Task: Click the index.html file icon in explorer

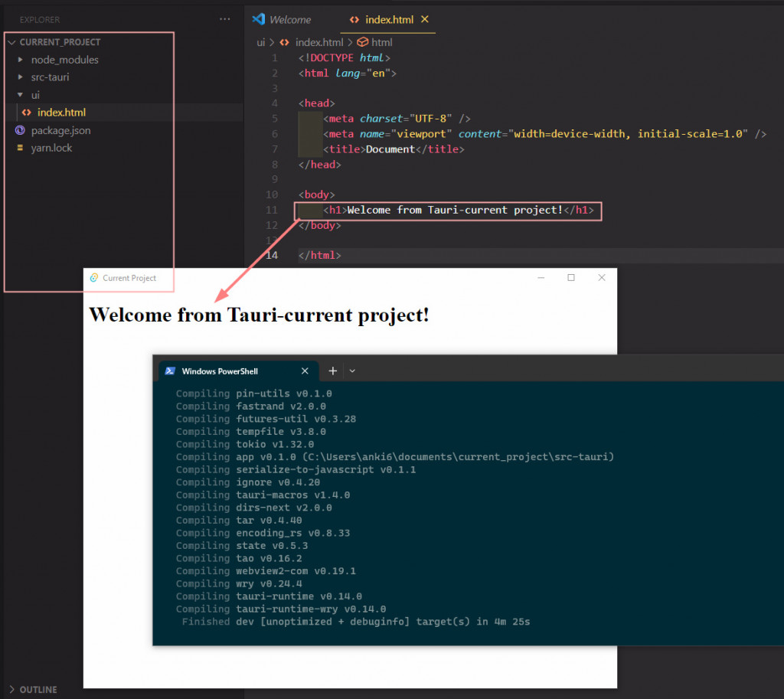Action: (x=27, y=113)
